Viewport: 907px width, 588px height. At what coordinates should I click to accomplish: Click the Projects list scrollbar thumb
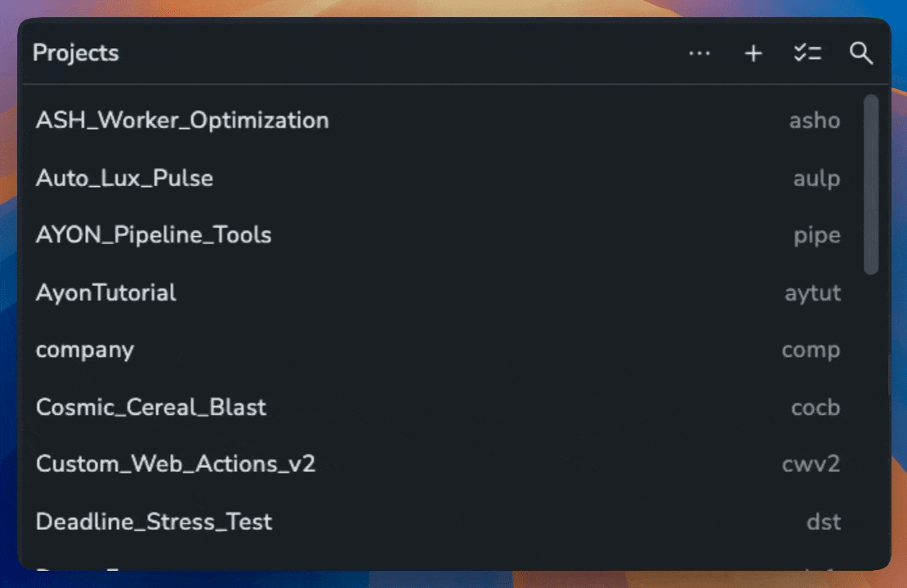click(871, 185)
